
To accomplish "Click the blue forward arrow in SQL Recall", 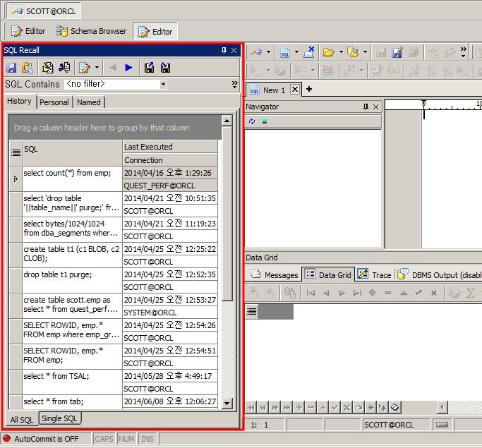I will [x=128, y=68].
